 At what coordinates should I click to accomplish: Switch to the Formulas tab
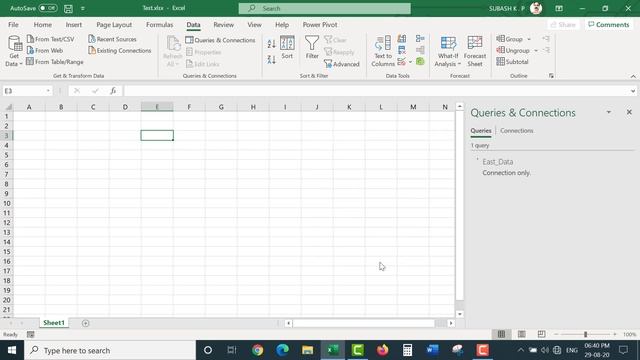click(159, 24)
